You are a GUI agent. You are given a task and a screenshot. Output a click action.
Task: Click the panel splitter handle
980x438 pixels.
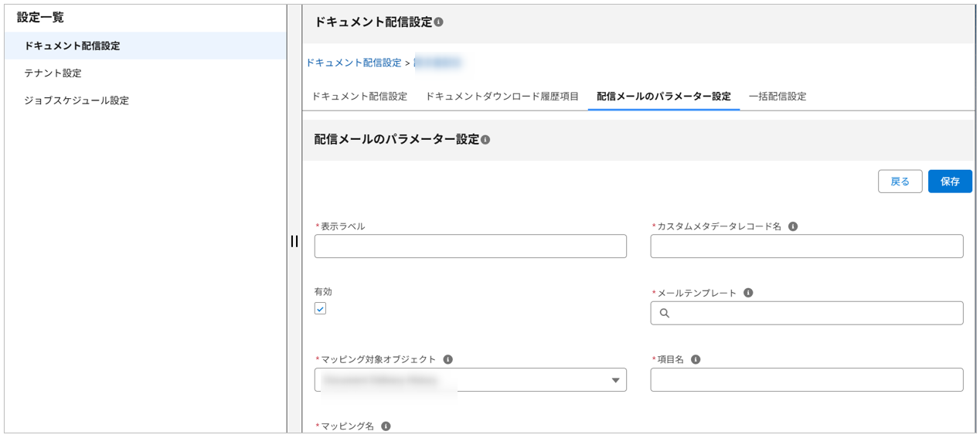pyautogui.click(x=294, y=241)
